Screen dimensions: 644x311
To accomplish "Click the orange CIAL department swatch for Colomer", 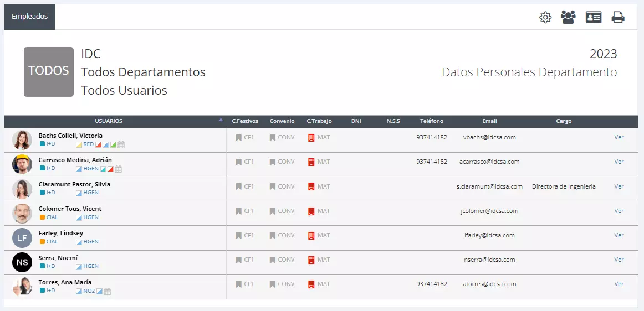I will pyautogui.click(x=42, y=217).
